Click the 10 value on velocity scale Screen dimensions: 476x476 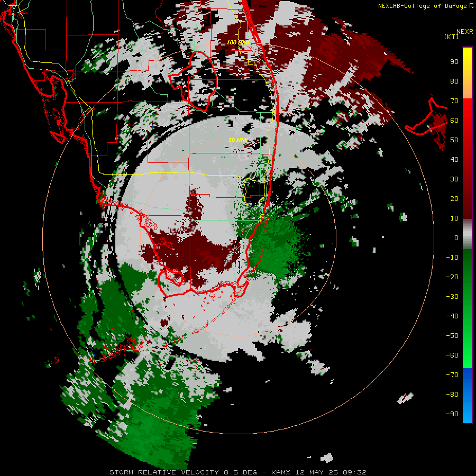coord(454,218)
